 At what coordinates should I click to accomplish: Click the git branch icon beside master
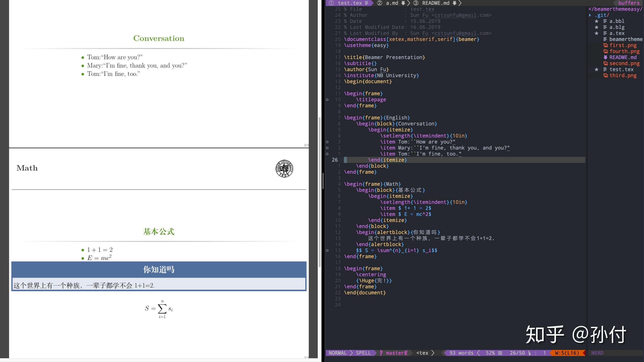pyautogui.click(x=381, y=353)
